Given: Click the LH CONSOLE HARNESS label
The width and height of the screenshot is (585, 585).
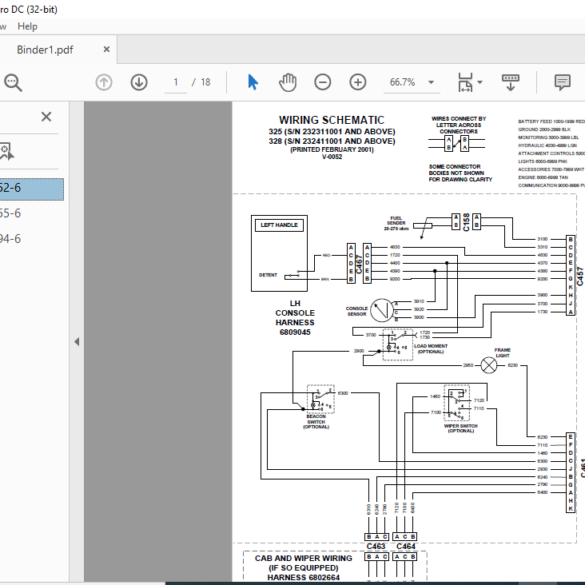Looking at the screenshot, I should point(295,317).
